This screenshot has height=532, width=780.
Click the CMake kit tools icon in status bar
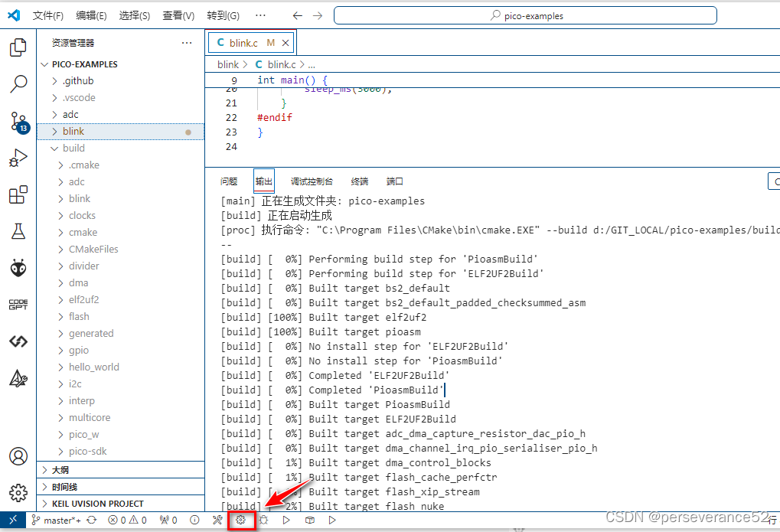pyautogui.click(x=217, y=520)
